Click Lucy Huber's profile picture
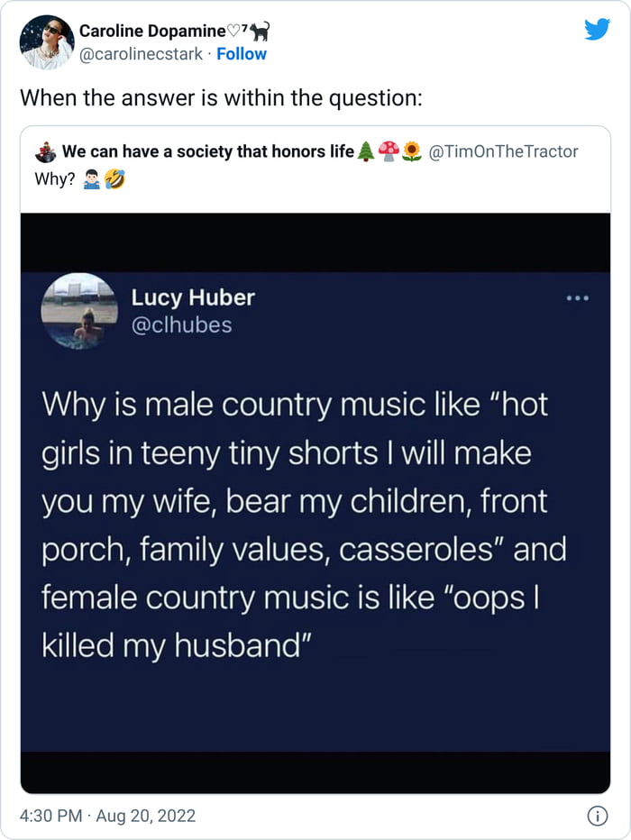Viewport: 631px width, 840px height. [79, 311]
